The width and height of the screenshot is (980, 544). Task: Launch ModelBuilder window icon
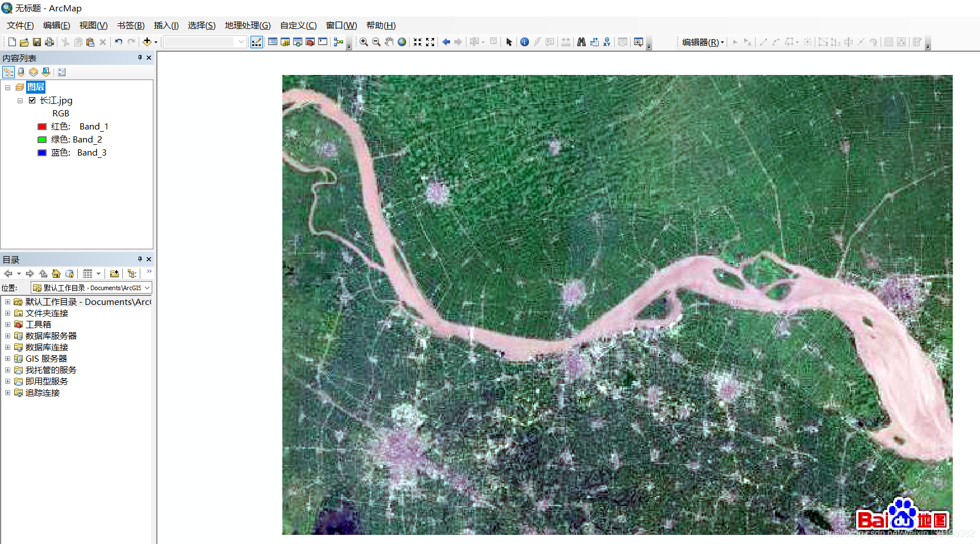[x=339, y=42]
